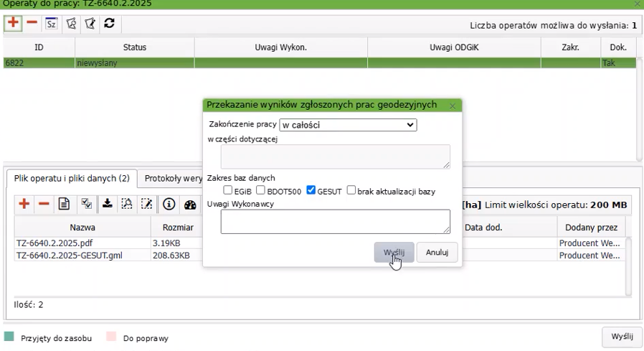This screenshot has width=644, height=351.
Task: Close the Przekazanie wyników dialog with X
Action: coord(453,106)
